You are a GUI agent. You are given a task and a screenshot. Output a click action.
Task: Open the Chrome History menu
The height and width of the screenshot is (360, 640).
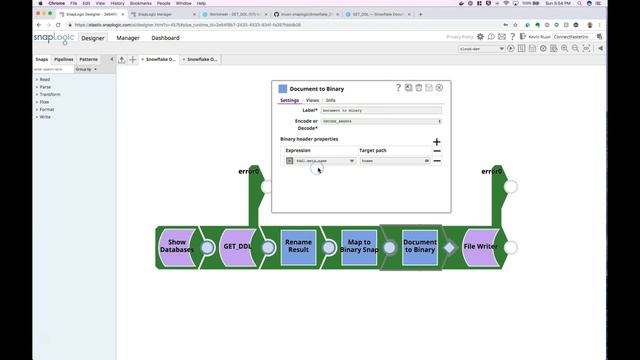(117, 3)
